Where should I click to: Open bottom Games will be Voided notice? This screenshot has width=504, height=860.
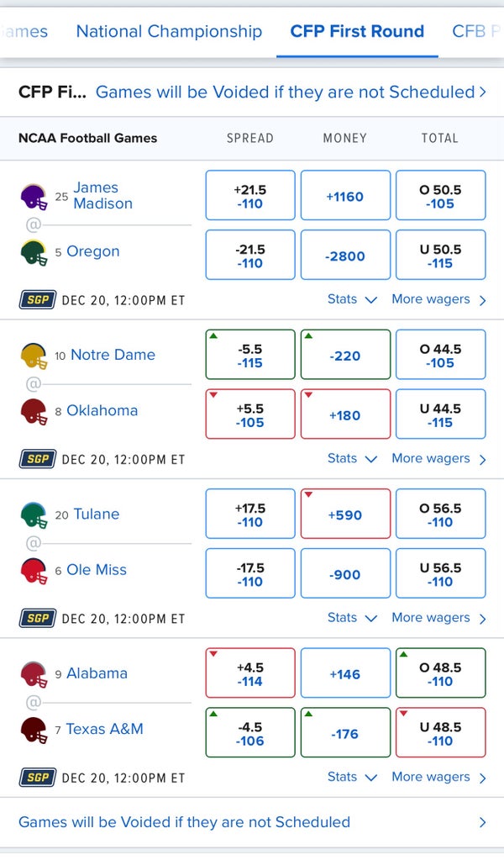click(252, 822)
